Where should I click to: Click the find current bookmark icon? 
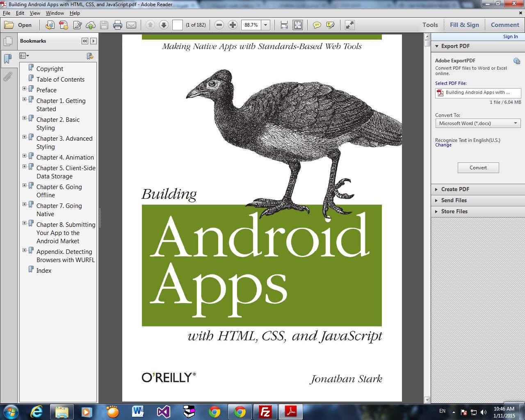click(x=90, y=56)
